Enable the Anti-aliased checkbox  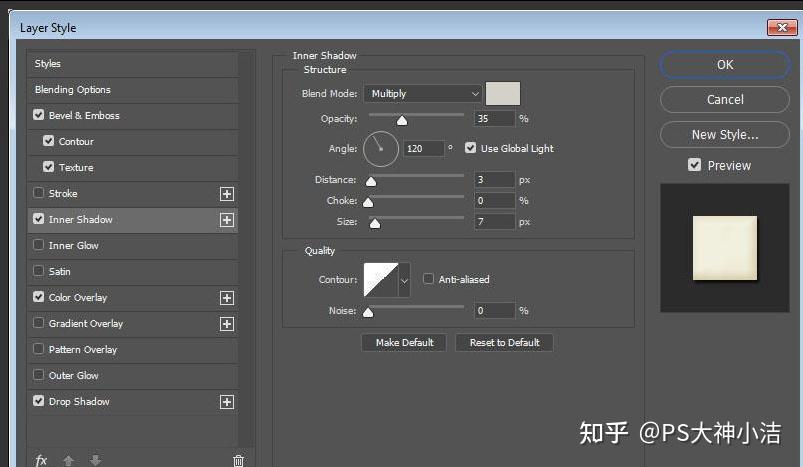[428, 279]
